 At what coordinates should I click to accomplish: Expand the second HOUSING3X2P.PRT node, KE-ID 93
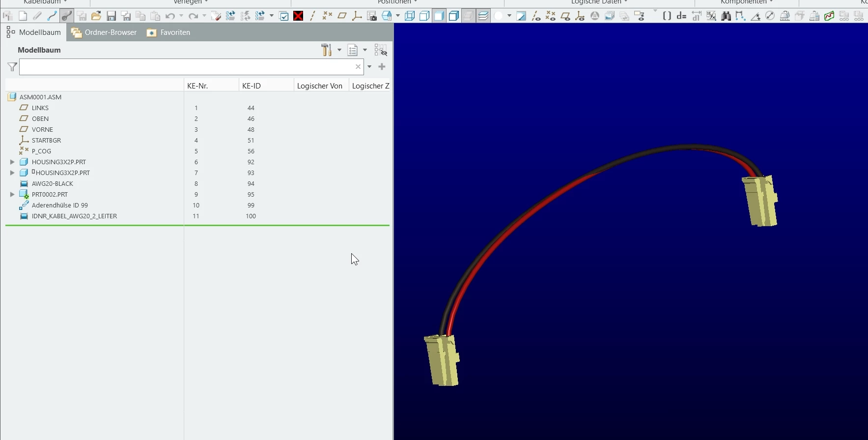click(12, 173)
